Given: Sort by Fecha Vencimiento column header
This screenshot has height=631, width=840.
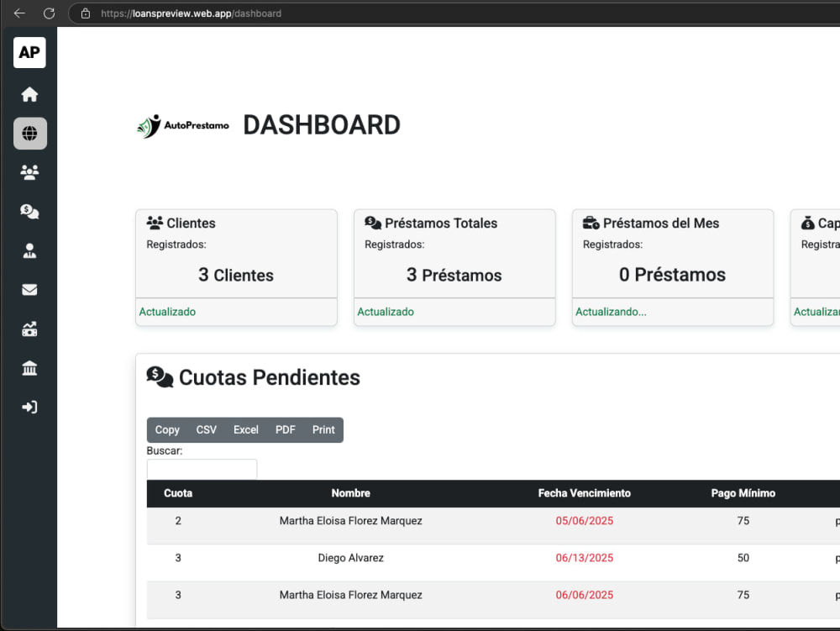Looking at the screenshot, I should [x=585, y=493].
